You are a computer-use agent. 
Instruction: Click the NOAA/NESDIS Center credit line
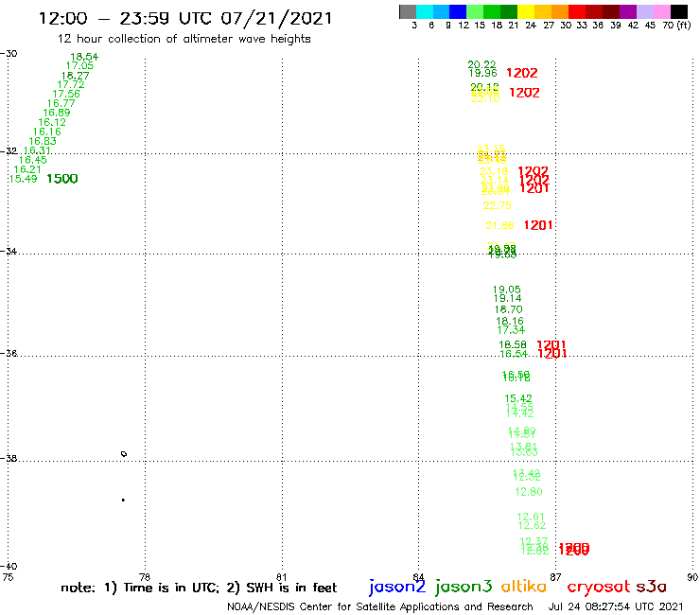tap(380, 606)
